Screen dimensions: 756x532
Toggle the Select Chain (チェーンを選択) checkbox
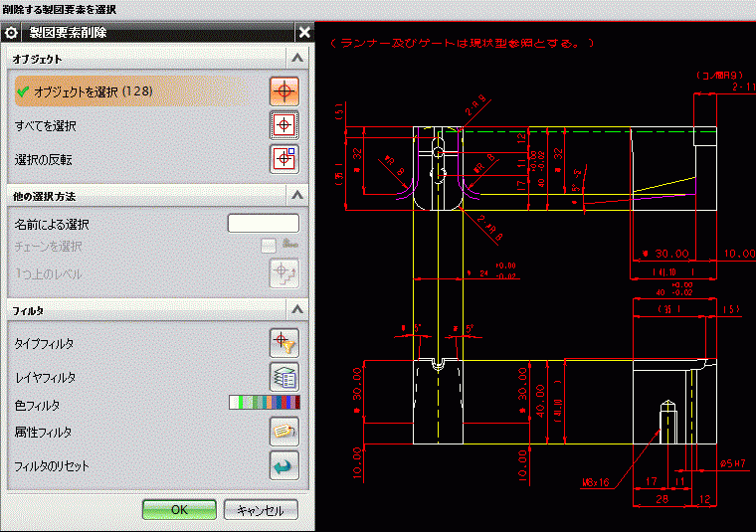coord(268,246)
